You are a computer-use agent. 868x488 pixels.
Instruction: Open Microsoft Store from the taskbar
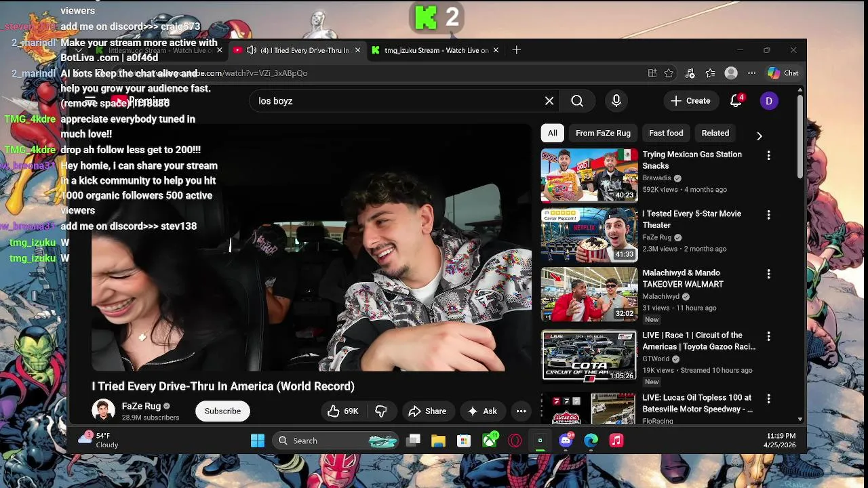[464, 441]
